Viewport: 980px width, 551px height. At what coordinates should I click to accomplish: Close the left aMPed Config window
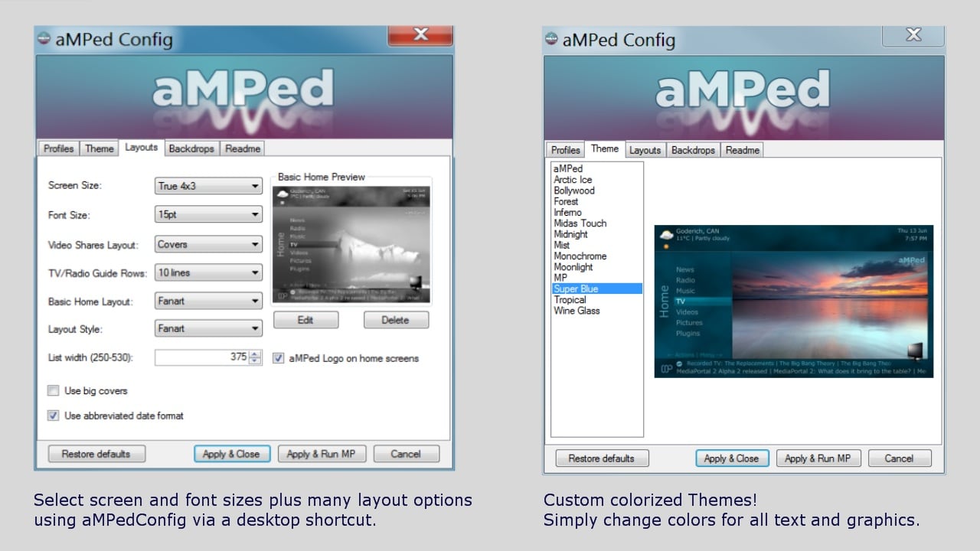coord(420,35)
